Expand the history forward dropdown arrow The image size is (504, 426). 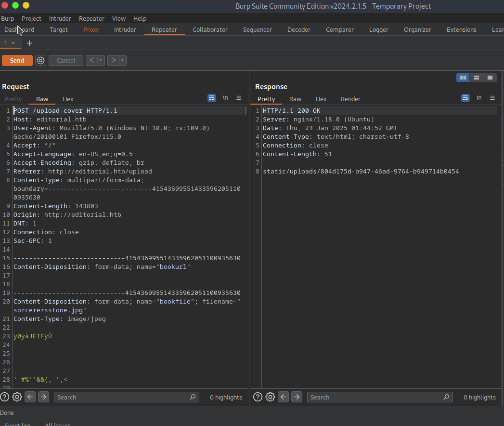point(122,60)
